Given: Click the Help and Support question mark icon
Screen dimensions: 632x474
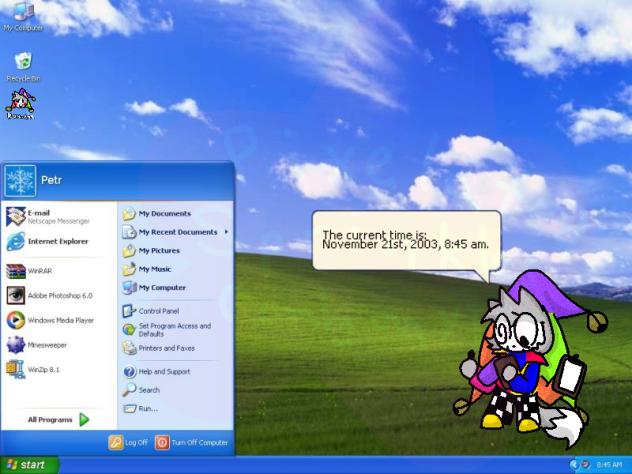Looking at the screenshot, I should tap(129, 372).
